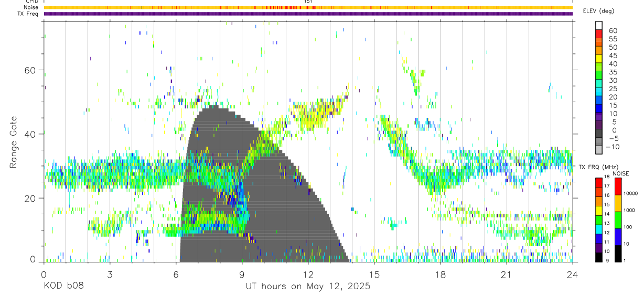Click the '6' tick on the UT hours axis
Screen dimensions: 644x297
176,274
